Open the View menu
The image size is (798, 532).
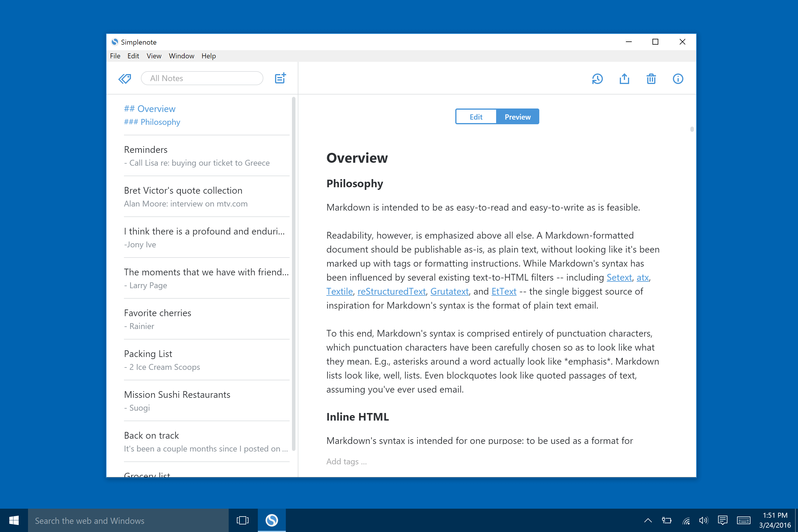pos(154,56)
